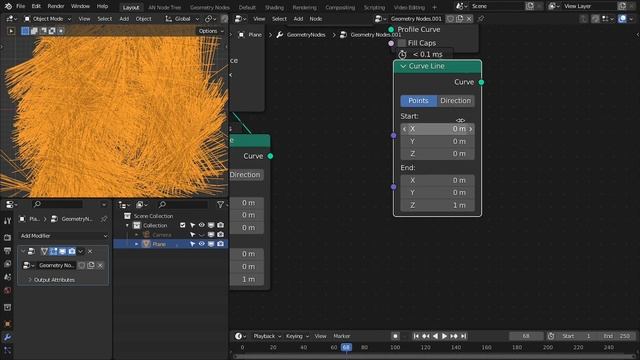
Task: Open the File menu
Action: pyautogui.click(x=20, y=6)
